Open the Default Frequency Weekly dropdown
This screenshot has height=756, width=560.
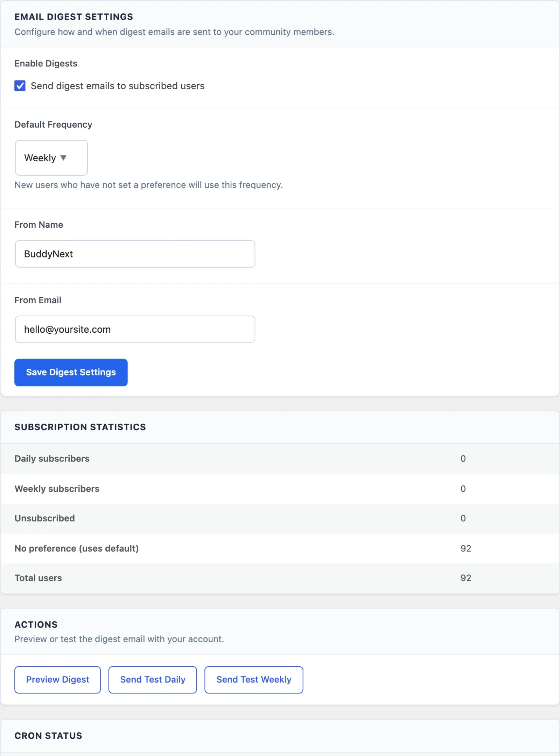tap(51, 158)
